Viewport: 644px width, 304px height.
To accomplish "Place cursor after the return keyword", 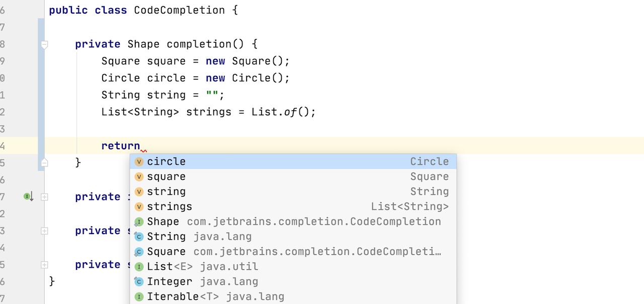I will coord(140,146).
